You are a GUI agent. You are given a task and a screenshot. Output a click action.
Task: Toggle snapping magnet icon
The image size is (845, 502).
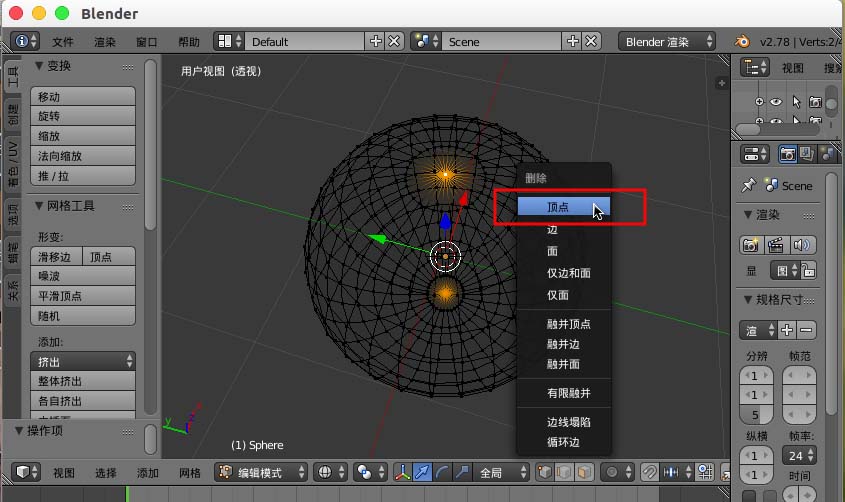[649, 472]
